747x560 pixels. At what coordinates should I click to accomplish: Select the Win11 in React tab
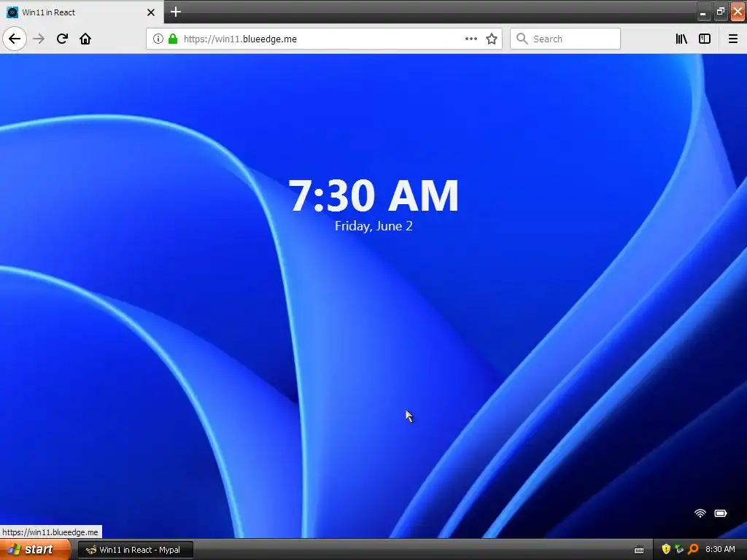point(81,12)
